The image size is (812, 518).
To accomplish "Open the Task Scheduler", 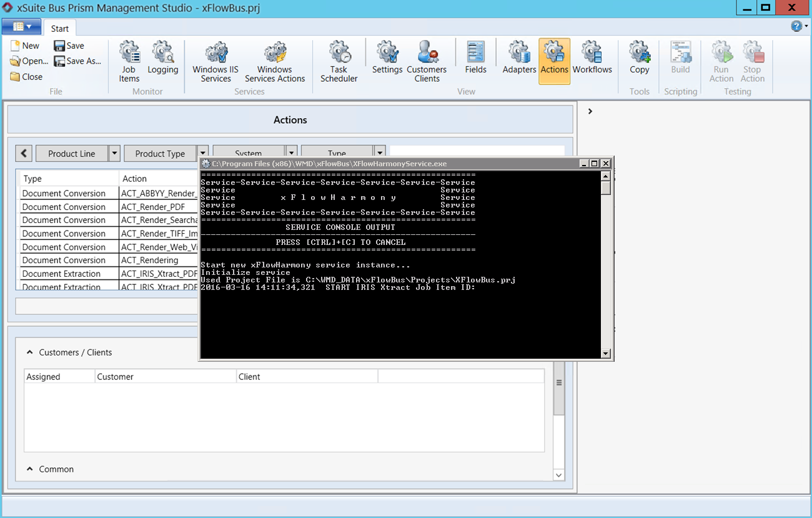I will 339,61.
